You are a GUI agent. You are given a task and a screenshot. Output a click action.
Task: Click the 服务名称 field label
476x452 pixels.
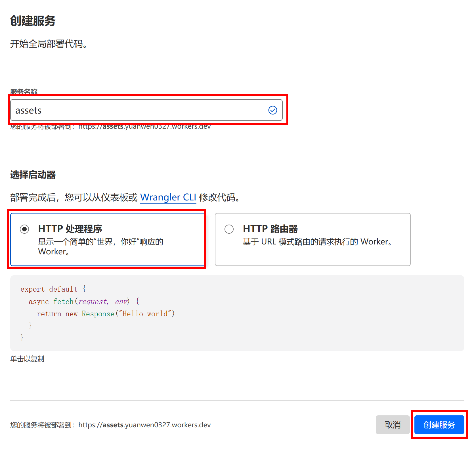pos(24,91)
